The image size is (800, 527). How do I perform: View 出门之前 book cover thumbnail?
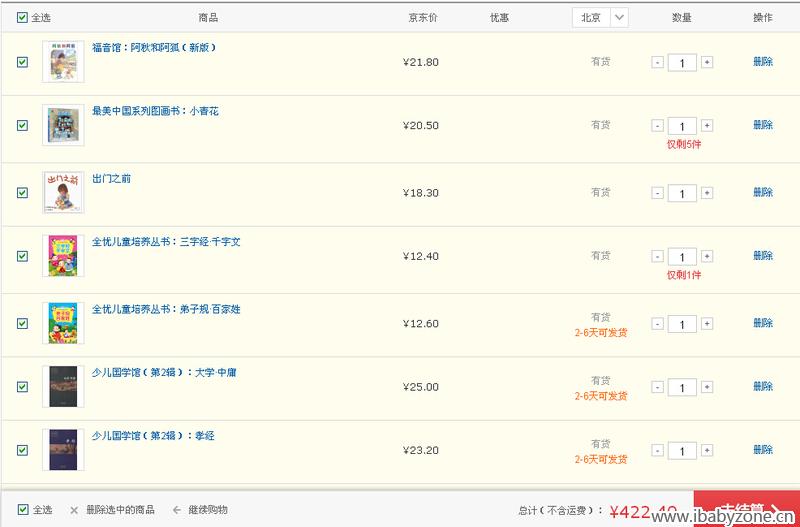click(x=63, y=192)
